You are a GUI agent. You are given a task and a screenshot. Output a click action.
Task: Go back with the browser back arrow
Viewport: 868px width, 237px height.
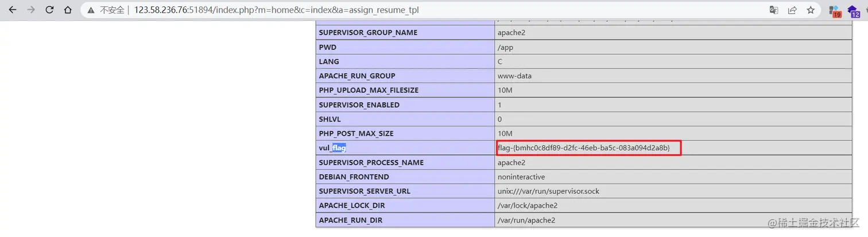(13, 10)
